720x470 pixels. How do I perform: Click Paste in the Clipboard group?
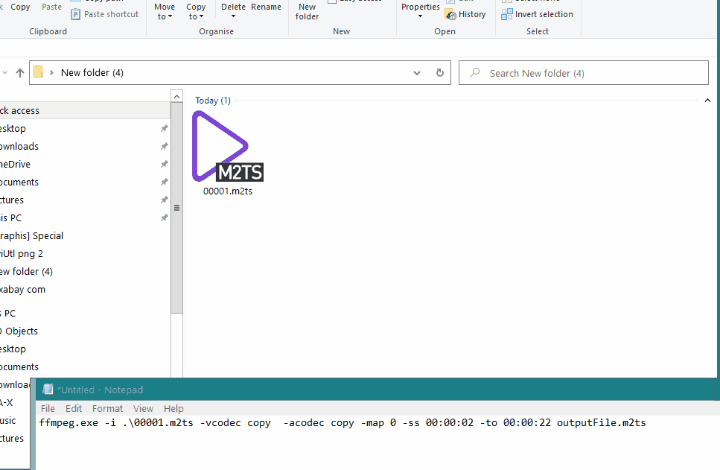[51, 7]
